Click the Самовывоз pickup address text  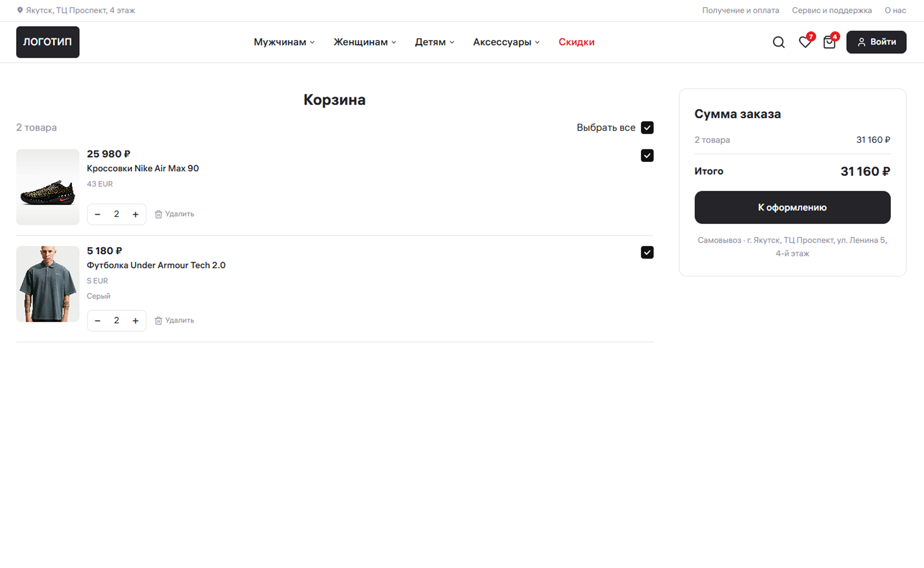792,247
